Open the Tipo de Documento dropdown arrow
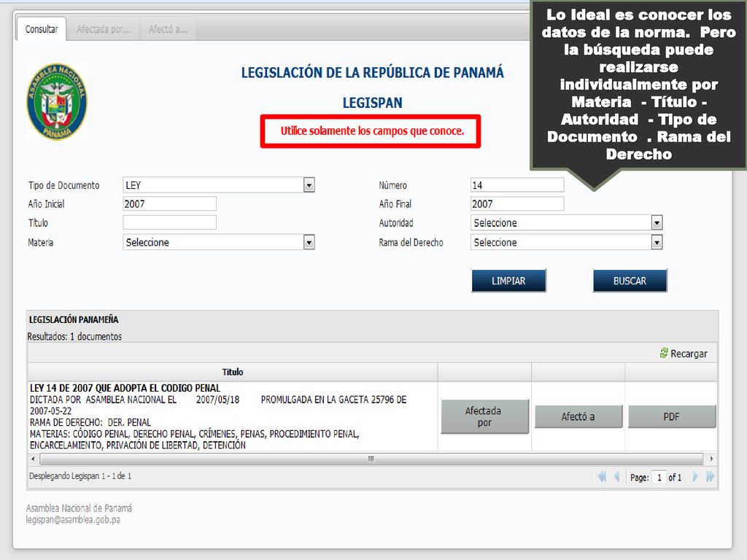 [309, 184]
